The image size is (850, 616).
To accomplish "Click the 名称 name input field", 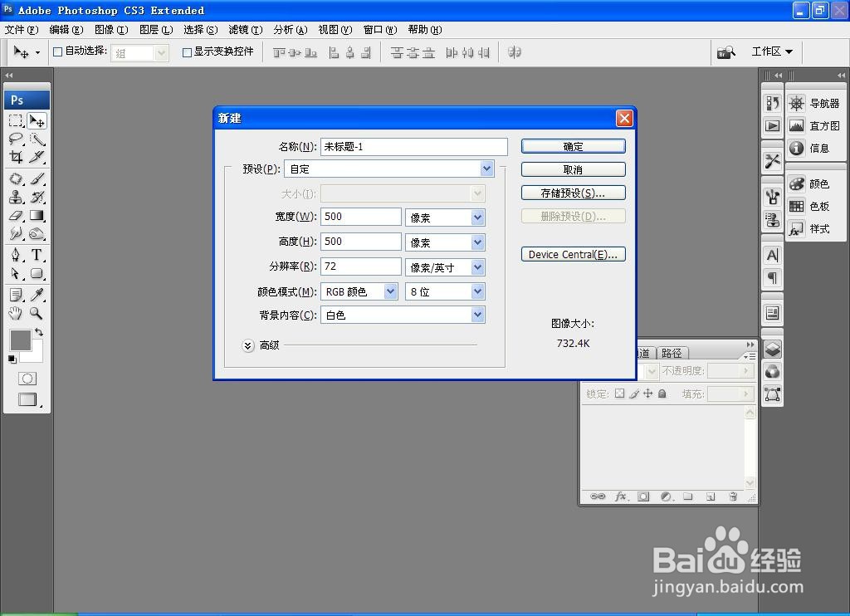I will pyautogui.click(x=414, y=146).
